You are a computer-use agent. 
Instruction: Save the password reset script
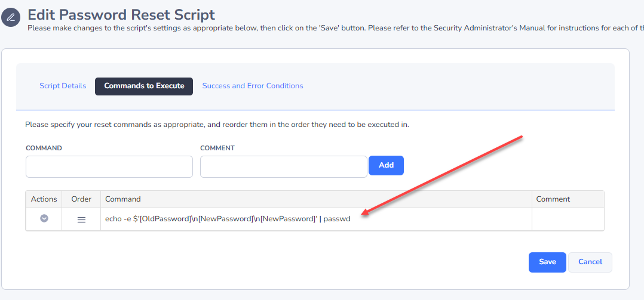click(x=547, y=262)
